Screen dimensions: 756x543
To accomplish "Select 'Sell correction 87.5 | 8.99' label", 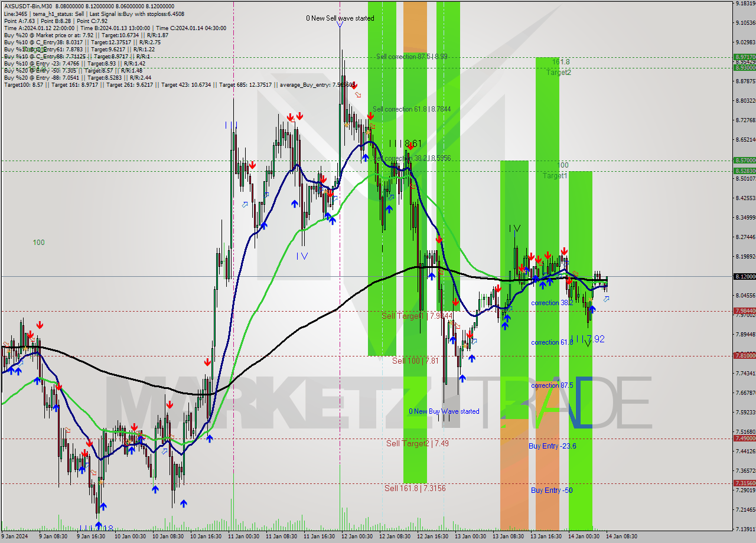I will click(412, 57).
